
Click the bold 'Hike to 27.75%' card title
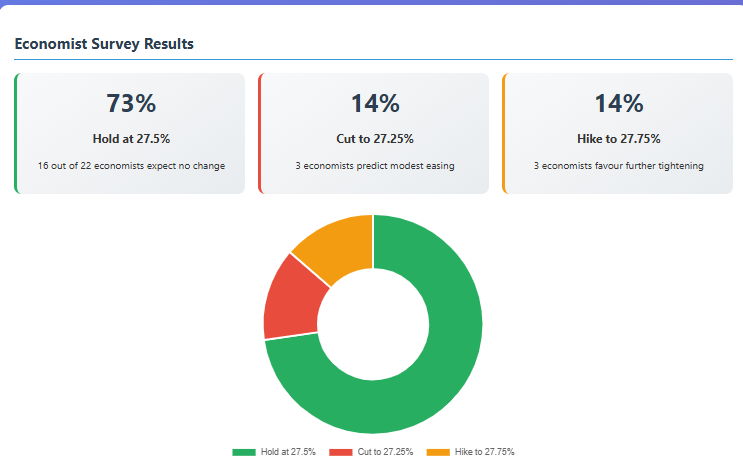(618, 139)
